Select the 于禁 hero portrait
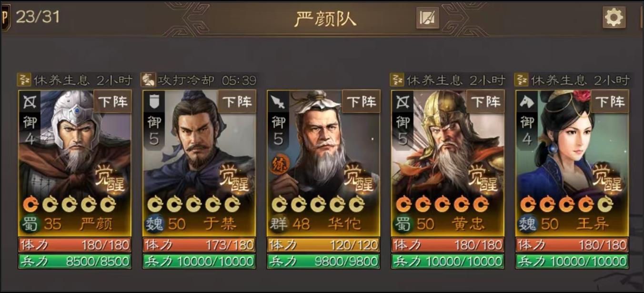The image size is (644, 293). 199,148
